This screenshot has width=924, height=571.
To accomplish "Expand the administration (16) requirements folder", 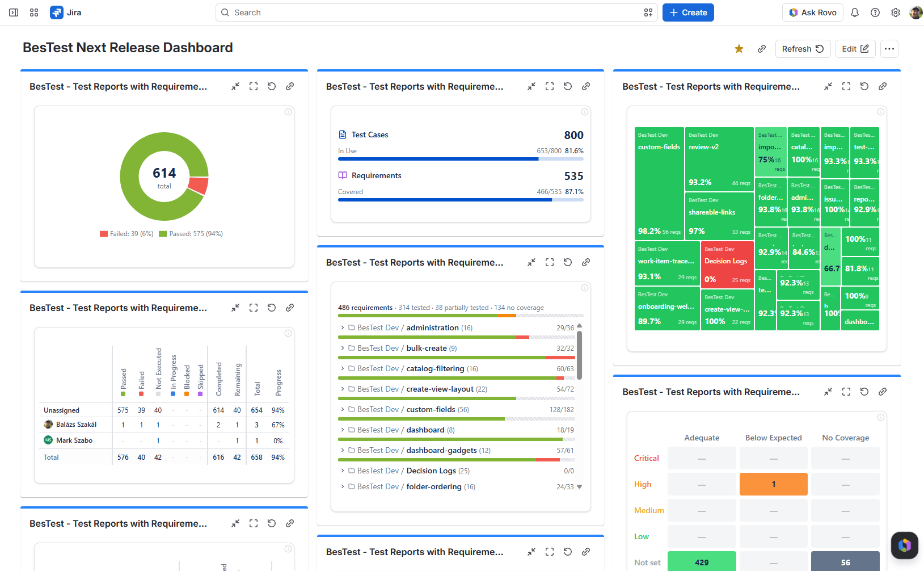I will tap(343, 328).
